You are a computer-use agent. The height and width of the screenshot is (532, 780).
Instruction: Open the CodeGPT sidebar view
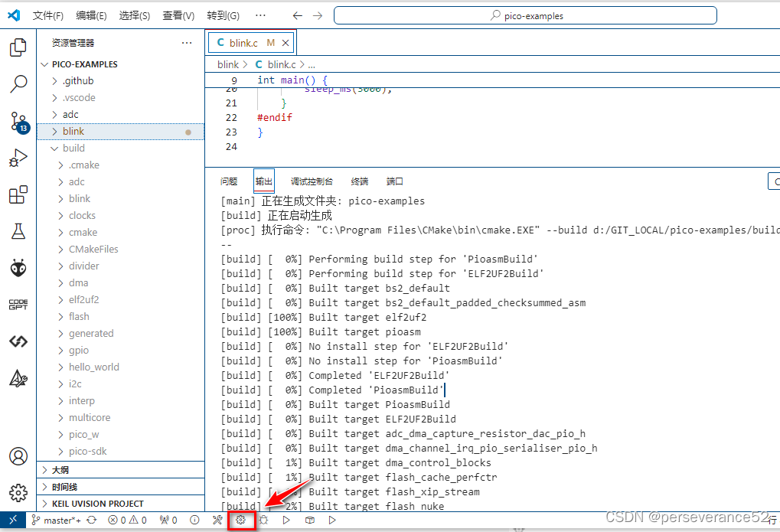(x=18, y=305)
